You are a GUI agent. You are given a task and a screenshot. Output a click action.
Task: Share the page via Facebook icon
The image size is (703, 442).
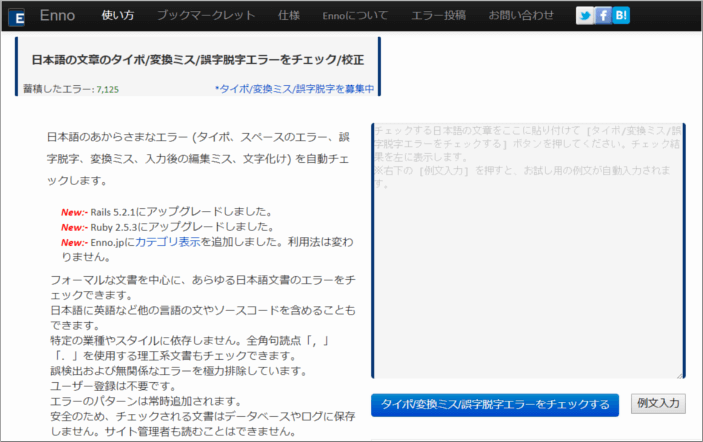click(x=603, y=16)
